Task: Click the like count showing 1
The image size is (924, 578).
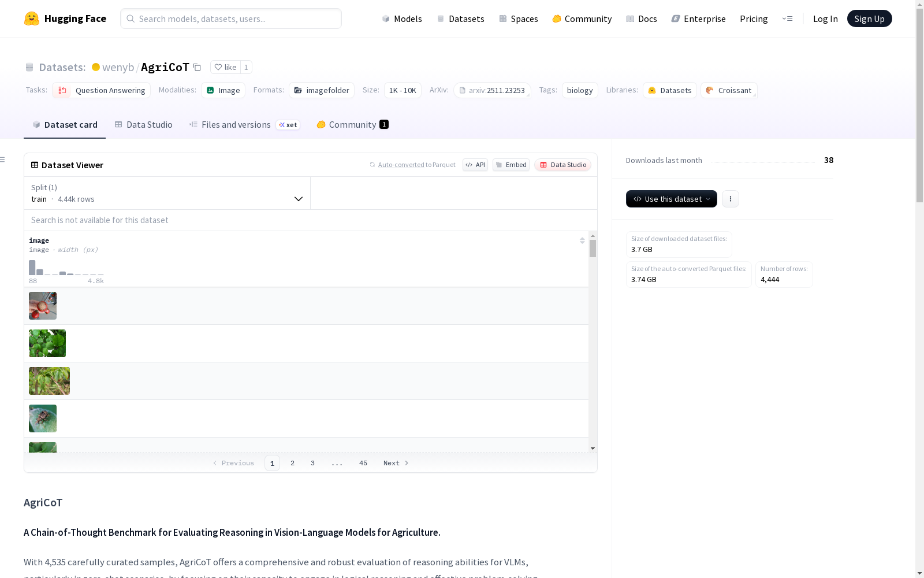Action: click(246, 67)
